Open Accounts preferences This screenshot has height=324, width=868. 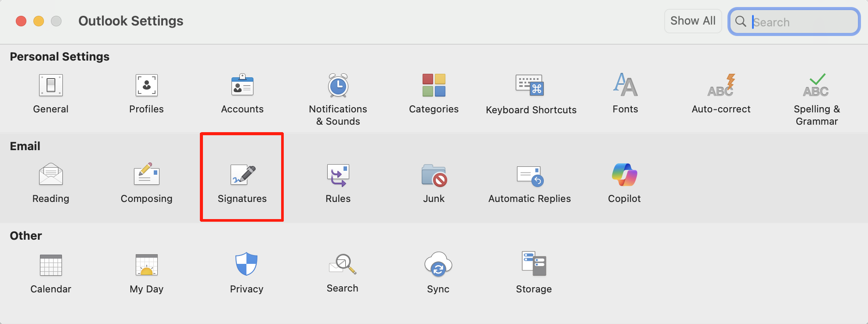point(242,86)
